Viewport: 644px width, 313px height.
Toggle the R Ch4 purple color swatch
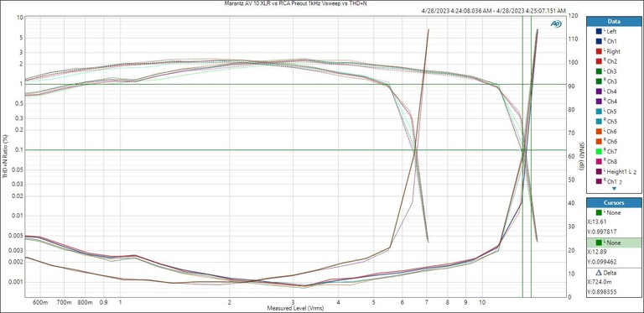[x=599, y=101]
